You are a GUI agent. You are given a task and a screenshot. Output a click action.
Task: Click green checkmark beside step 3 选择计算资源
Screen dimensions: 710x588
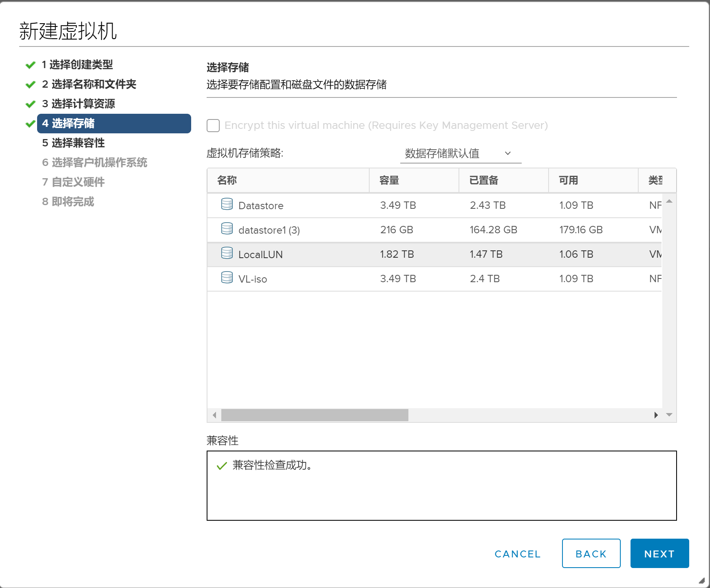pyautogui.click(x=31, y=104)
